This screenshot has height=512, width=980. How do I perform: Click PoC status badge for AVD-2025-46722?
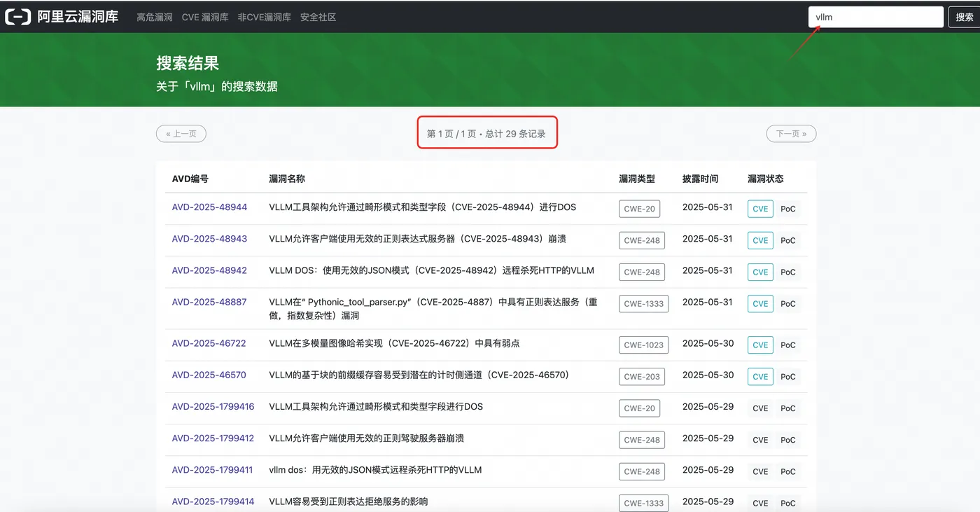tap(788, 345)
